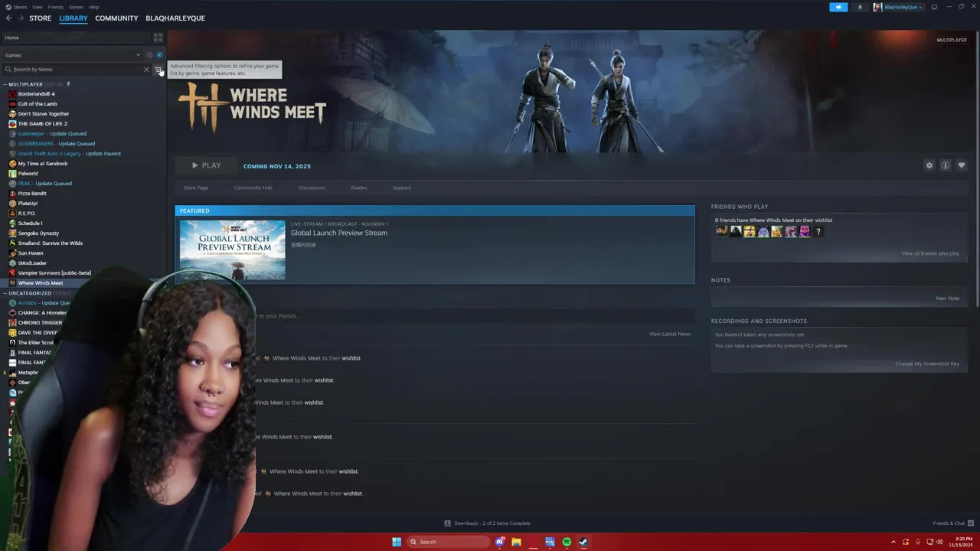Favorite the game with heart icon
The width and height of the screenshot is (980, 551).
962,165
